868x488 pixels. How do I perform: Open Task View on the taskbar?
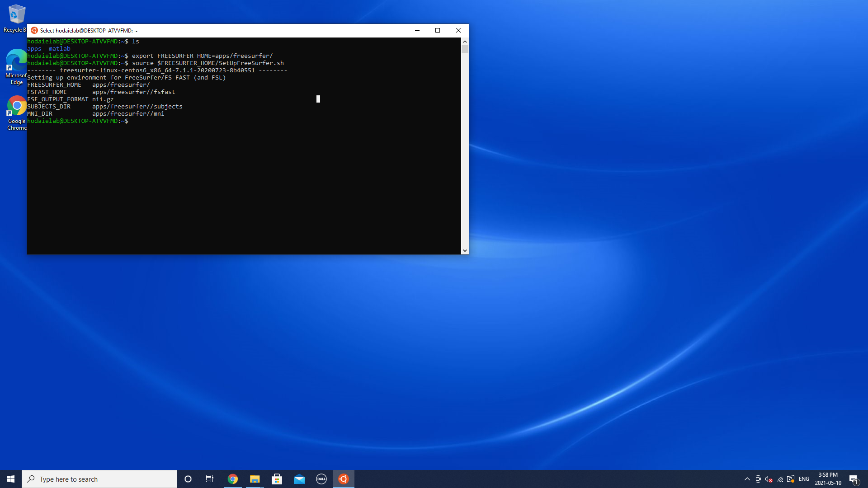(210, 479)
